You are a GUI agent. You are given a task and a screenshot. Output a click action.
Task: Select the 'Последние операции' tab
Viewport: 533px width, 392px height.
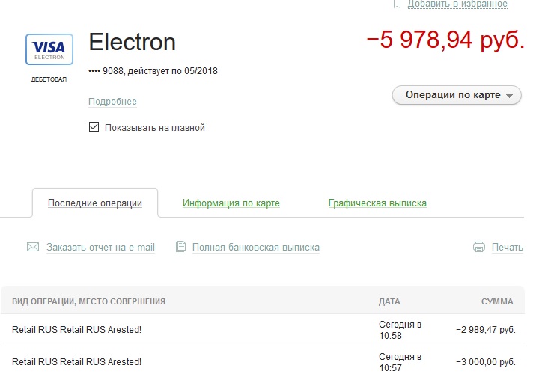click(x=95, y=203)
